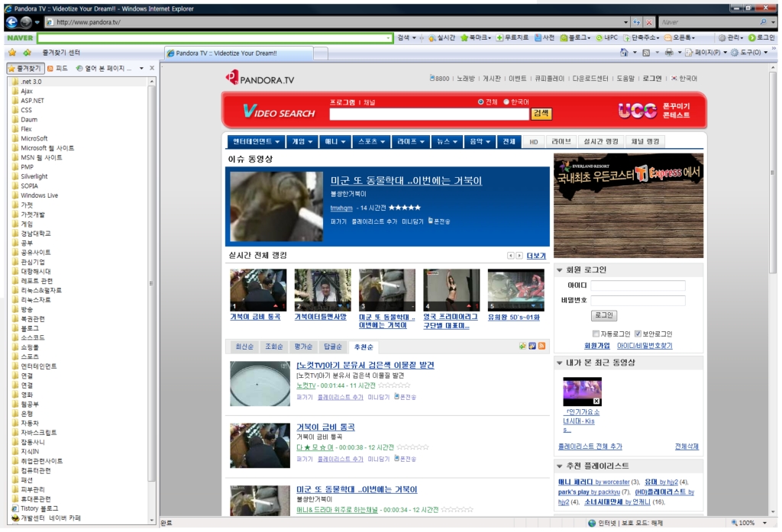
Task: Click the 비밀번호 password field
Action: pyautogui.click(x=638, y=300)
